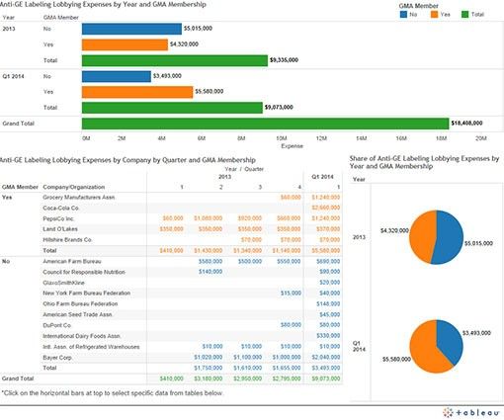
Task: Select American Seed Trade Assn. label
Action: (77, 315)
